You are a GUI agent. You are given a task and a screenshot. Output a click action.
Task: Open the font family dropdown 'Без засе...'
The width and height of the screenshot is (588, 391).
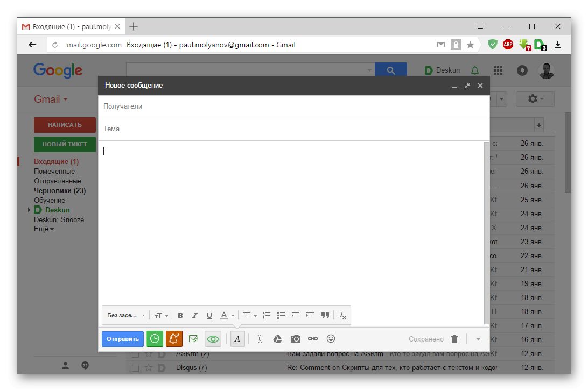tap(126, 316)
